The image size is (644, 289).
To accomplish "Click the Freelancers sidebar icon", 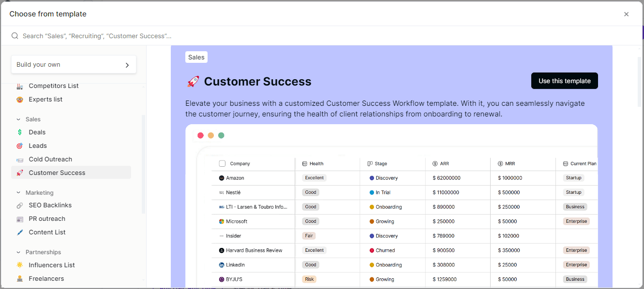I will click(19, 278).
